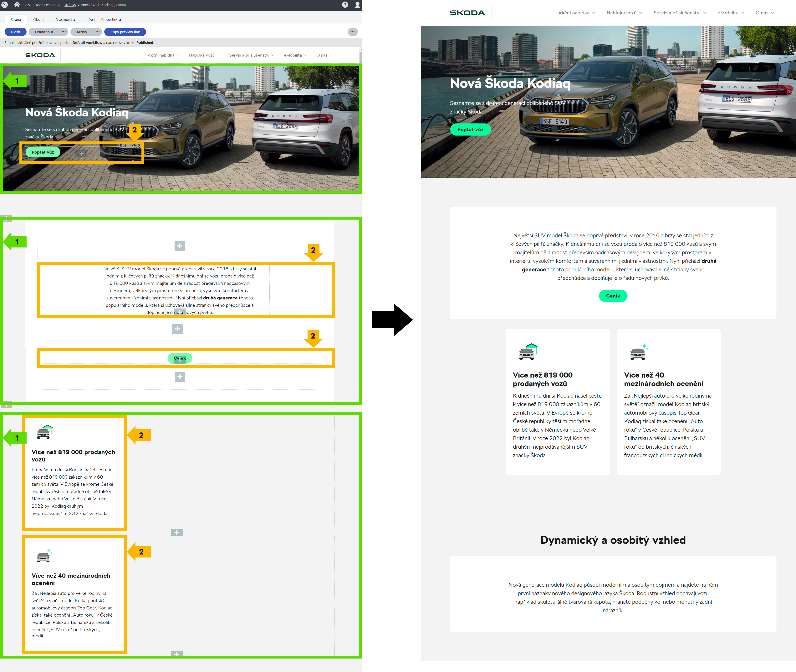Screen dimensions: 796x672
Task: Expand the Dealers Properties tab menu
Action: click(x=104, y=19)
